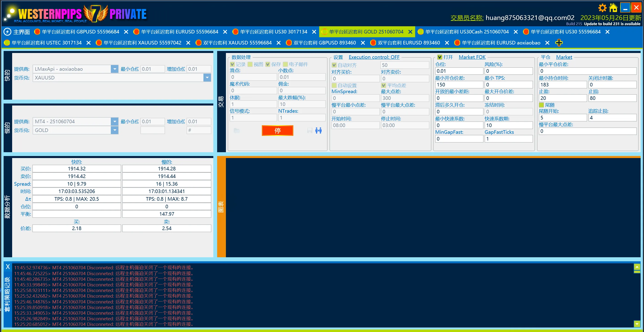Toggle the 电子邮件 (email) checkbox
Screen dimensions: 644x332
click(x=285, y=64)
